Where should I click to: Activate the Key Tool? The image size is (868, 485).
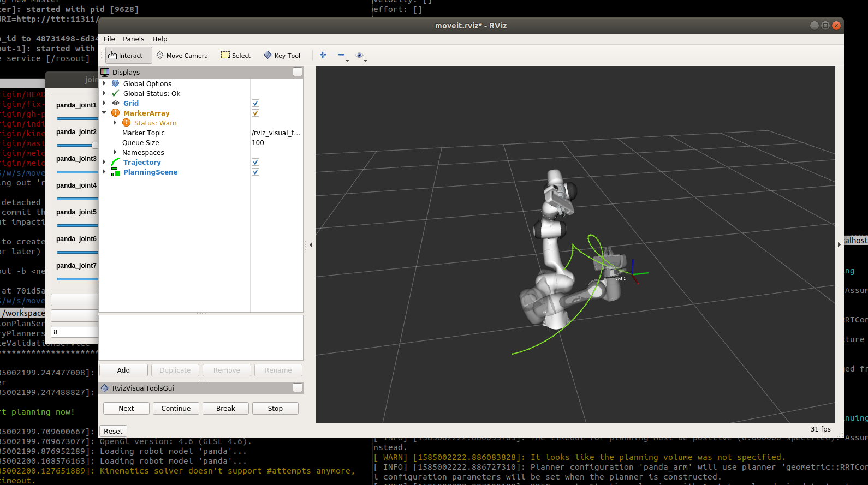pos(282,55)
